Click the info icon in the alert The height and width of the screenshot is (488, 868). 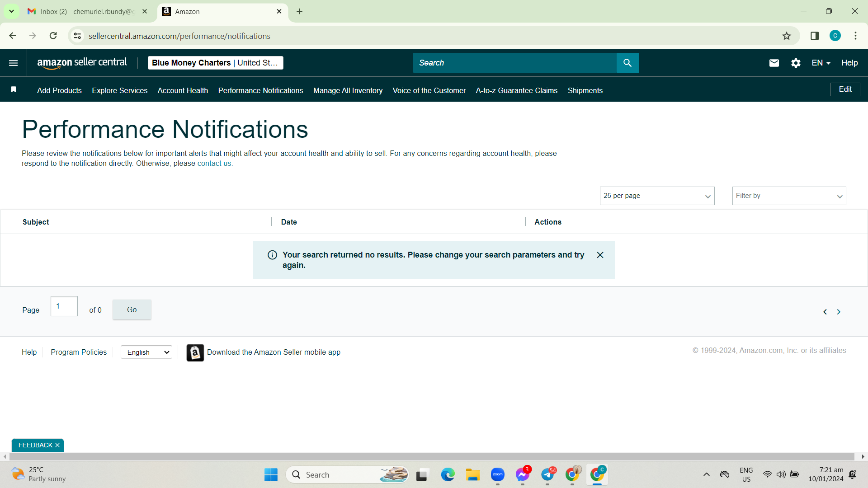point(272,255)
